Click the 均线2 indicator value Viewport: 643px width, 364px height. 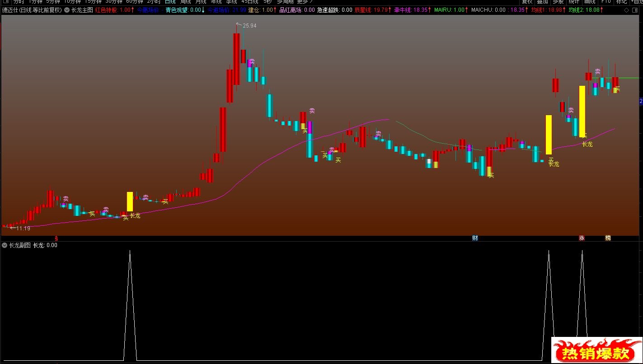coord(585,10)
